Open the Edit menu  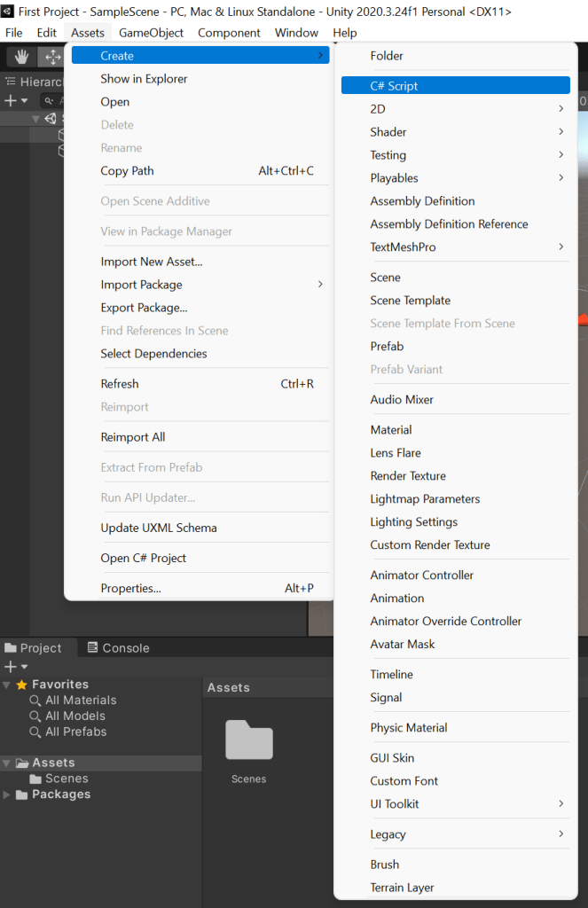pos(46,33)
